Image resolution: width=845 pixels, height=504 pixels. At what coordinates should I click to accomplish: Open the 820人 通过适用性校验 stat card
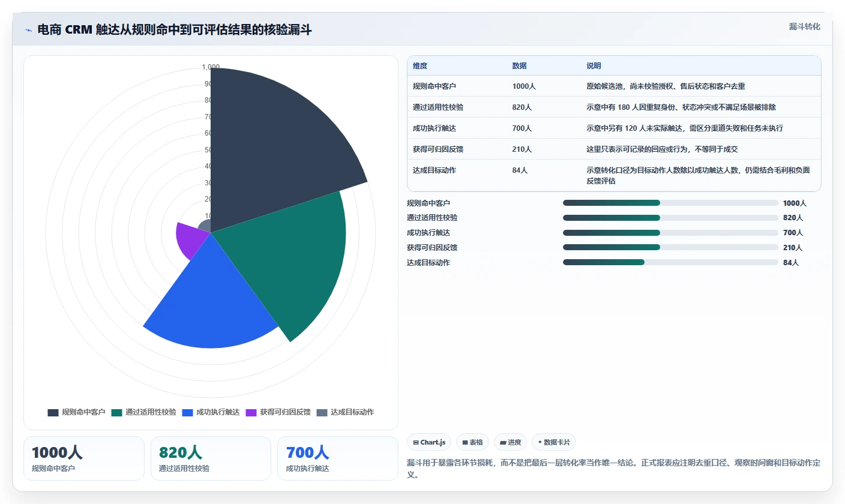click(x=211, y=458)
